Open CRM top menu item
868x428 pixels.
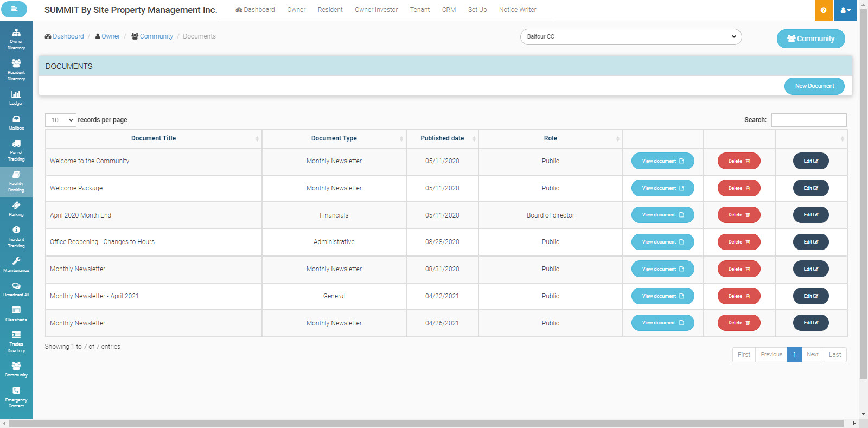coord(449,10)
